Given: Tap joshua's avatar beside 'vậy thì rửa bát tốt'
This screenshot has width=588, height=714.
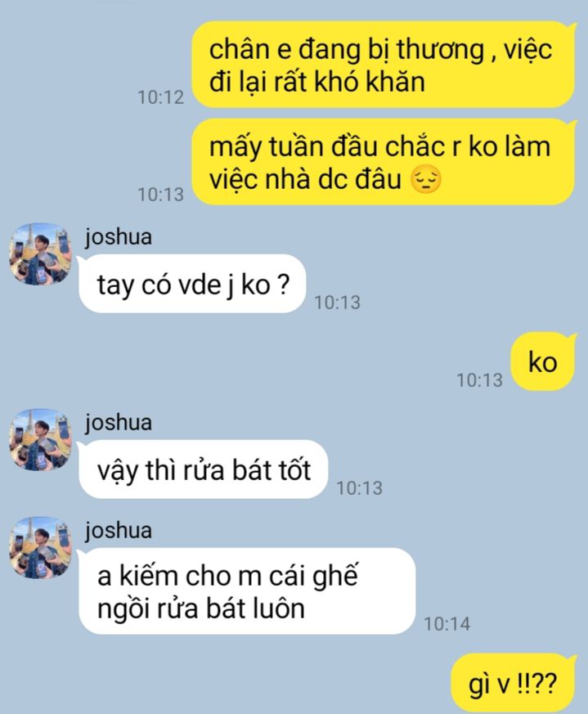Looking at the screenshot, I should tap(41, 439).
